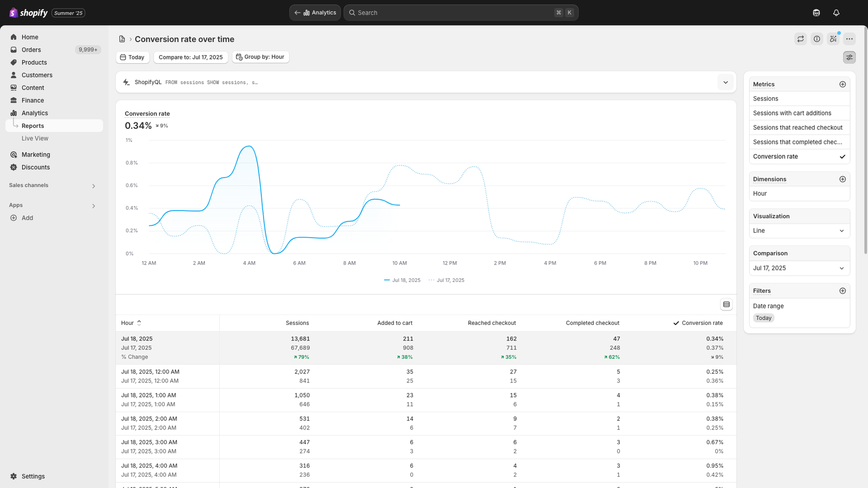Open the report info icon
Image resolution: width=868 pixels, height=488 pixels.
[x=817, y=39]
